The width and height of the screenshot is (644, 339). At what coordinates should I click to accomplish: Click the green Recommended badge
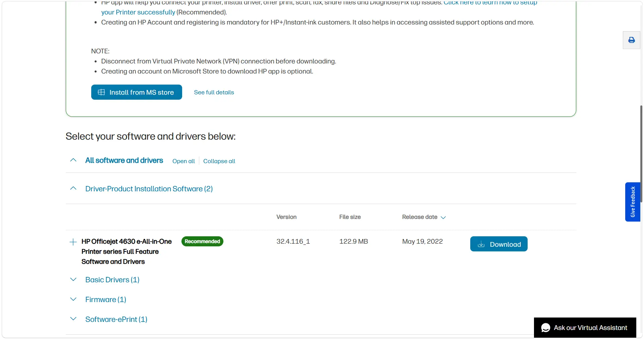coord(202,241)
